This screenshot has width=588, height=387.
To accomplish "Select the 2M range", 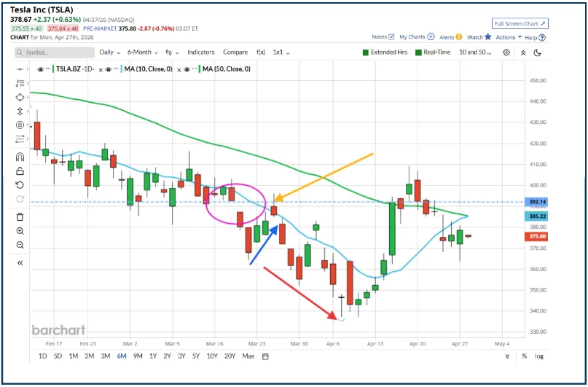I will point(89,356).
